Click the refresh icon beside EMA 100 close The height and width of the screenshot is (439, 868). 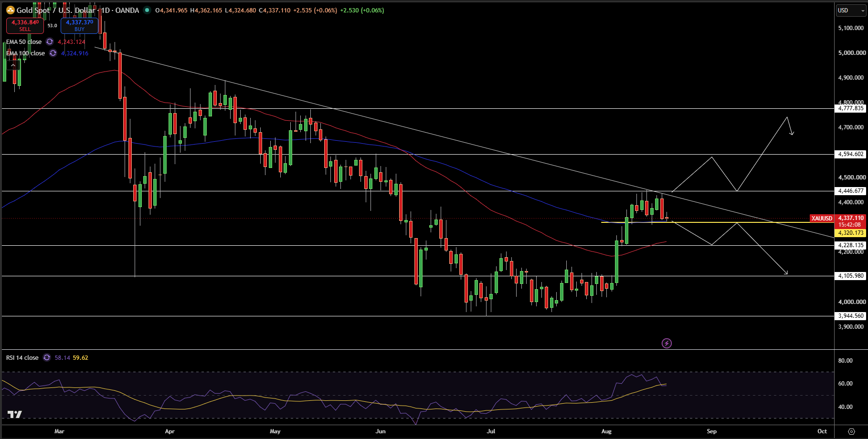tap(53, 53)
